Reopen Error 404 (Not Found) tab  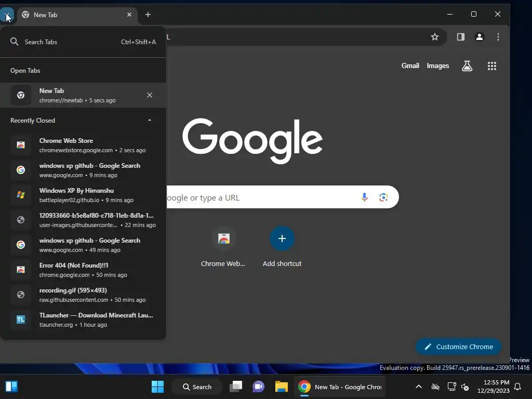point(83,270)
